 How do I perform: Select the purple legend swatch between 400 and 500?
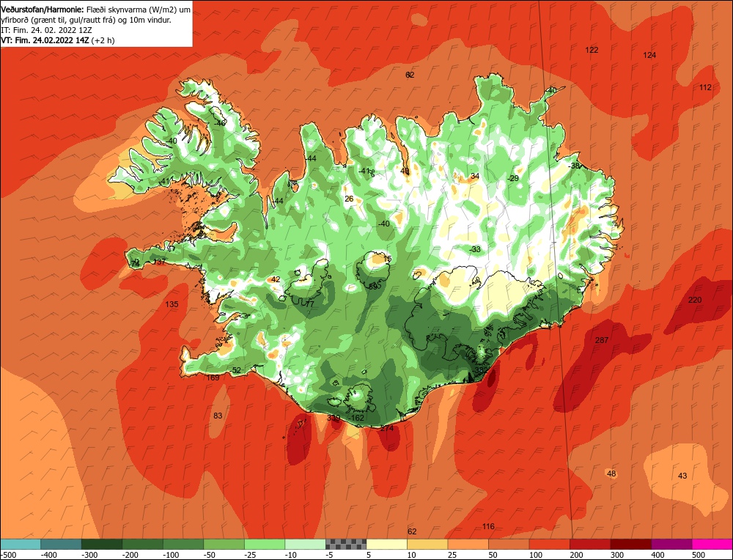(x=671, y=544)
